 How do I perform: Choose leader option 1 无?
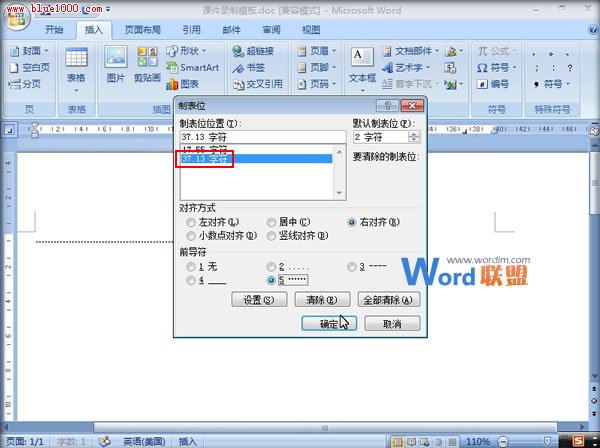click(x=202, y=267)
